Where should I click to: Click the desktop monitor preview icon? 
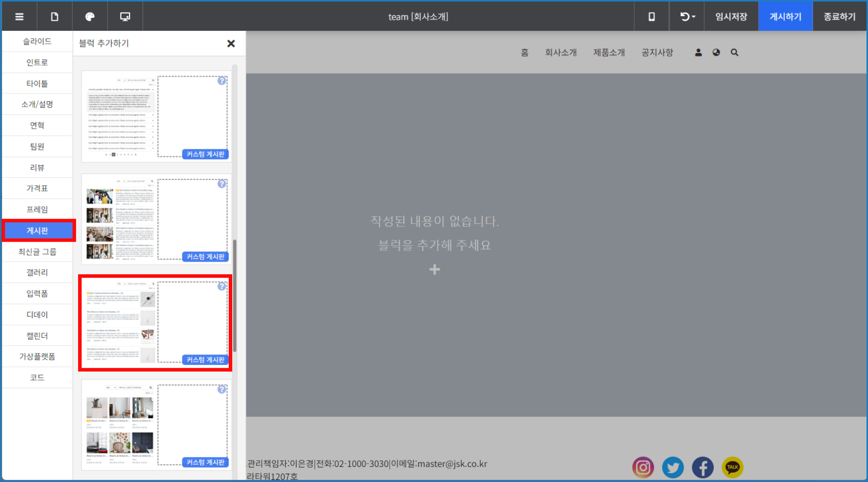click(125, 17)
